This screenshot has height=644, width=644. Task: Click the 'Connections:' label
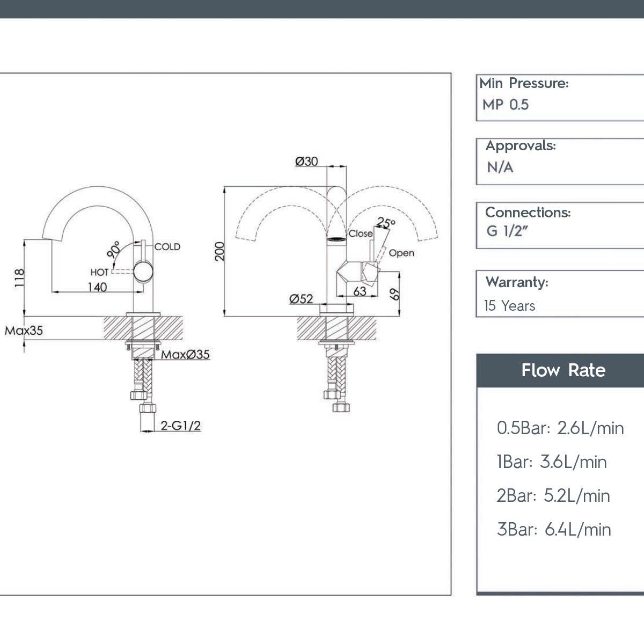(x=528, y=213)
